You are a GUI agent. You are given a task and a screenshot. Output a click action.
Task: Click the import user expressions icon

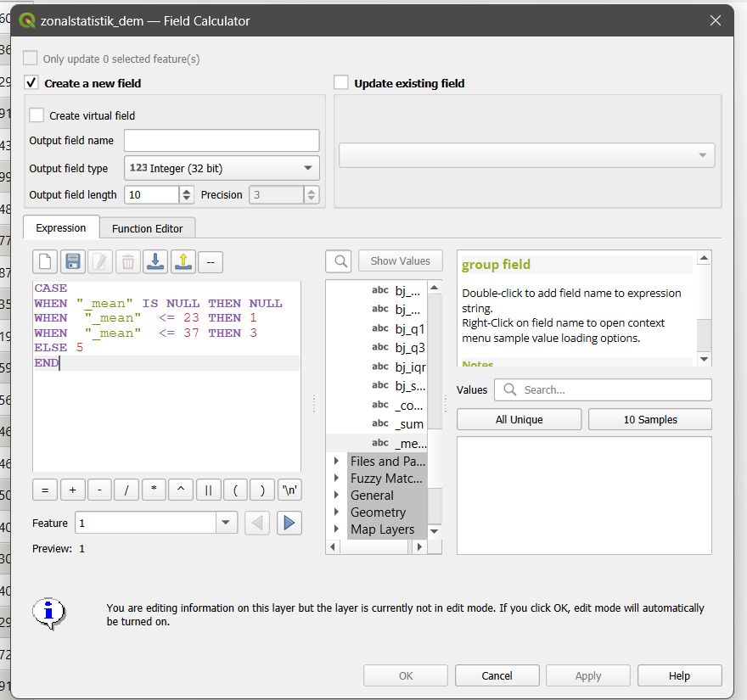(155, 261)
